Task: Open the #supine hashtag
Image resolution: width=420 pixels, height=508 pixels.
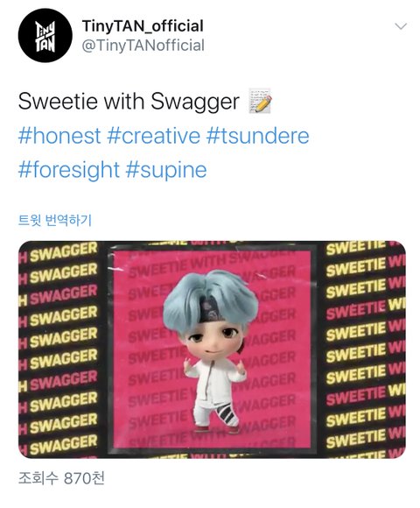Action: (166, 170)
